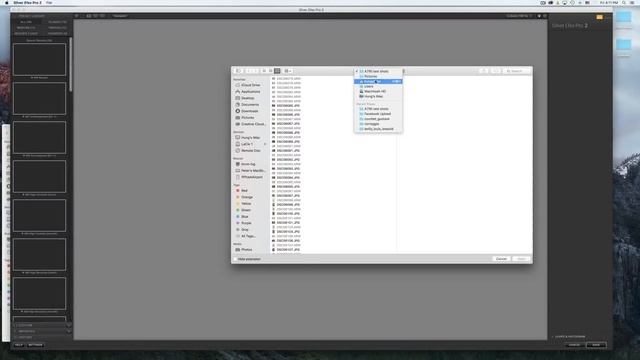Eject the LaCie 1 drive

coord(265,144)
